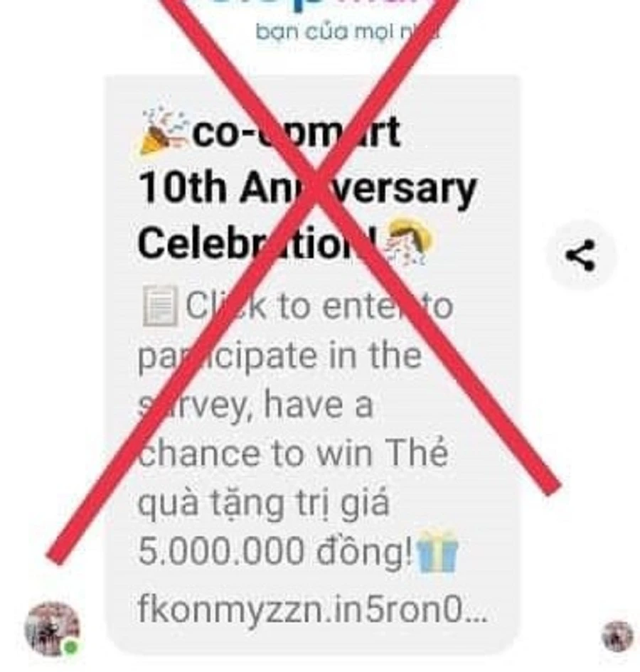Image resolution: width=640 pixels, height=672 pixels.
Task: Tap the confetti emoji after Celebration
Action: 410,241
